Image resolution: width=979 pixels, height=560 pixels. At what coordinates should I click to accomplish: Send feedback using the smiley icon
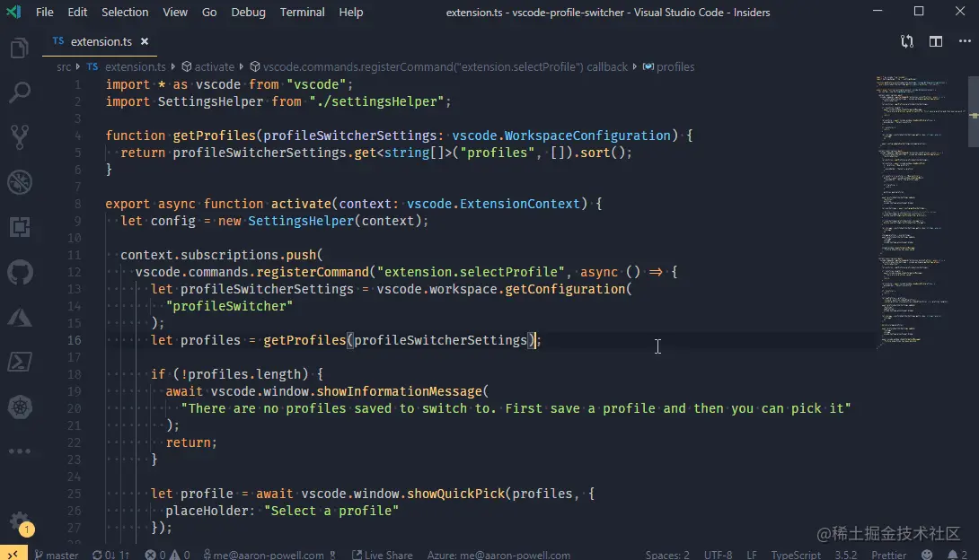point(927,555)
